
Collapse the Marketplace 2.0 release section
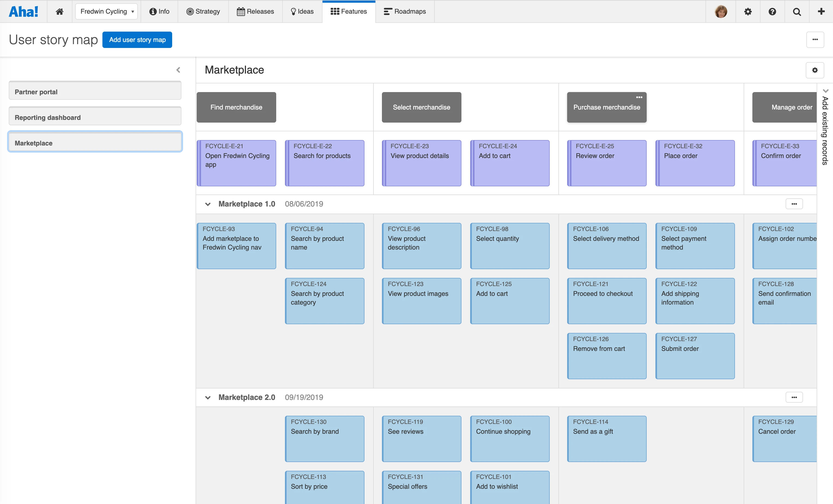208,397
